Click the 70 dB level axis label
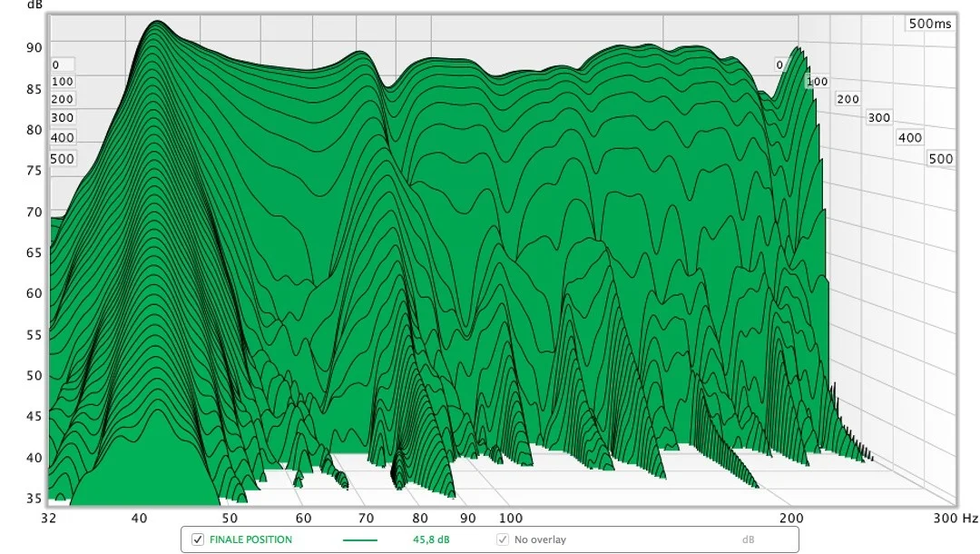Viewport: 980px width, 554px height. pyautogui.click(x=34, y=213)
